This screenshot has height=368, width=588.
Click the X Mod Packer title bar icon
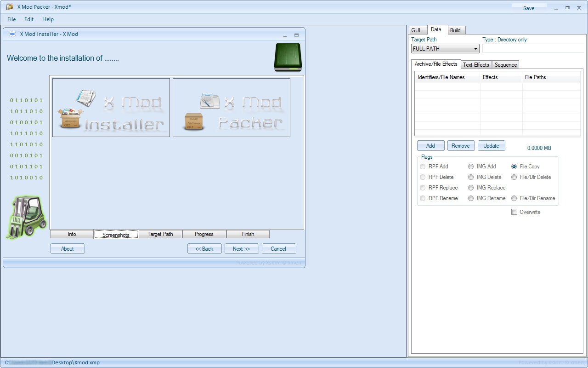pos(10,7)
